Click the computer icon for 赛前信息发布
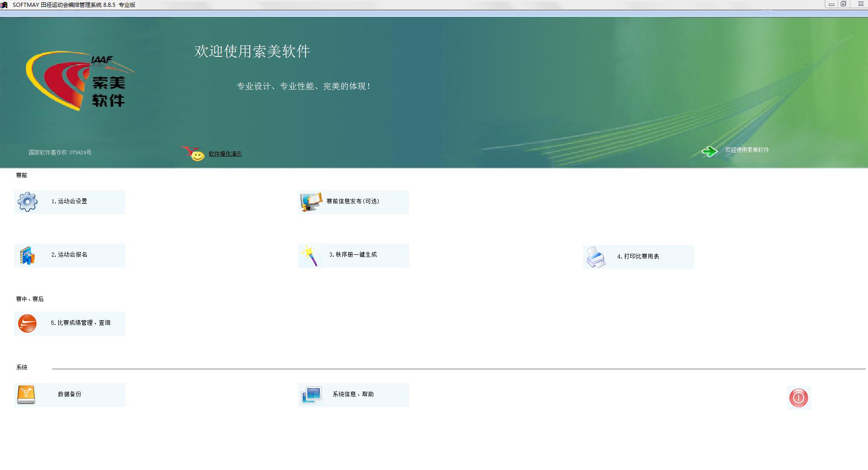 tap(311, 202)
